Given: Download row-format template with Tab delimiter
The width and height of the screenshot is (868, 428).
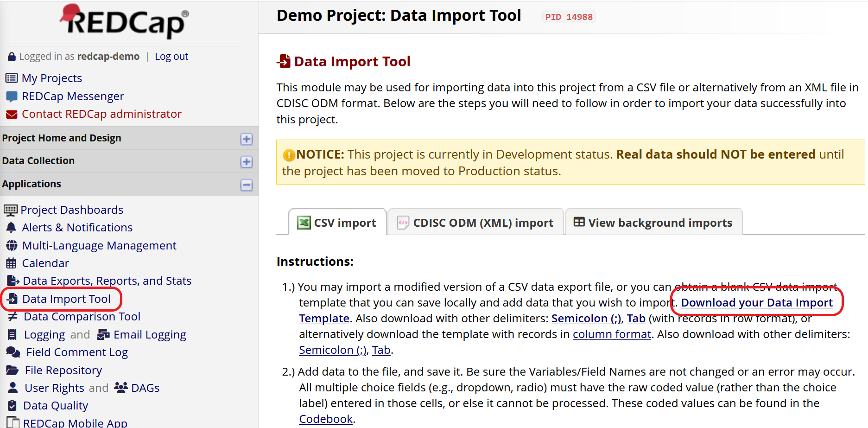Looking at the screenshot, I should point(636,319).
